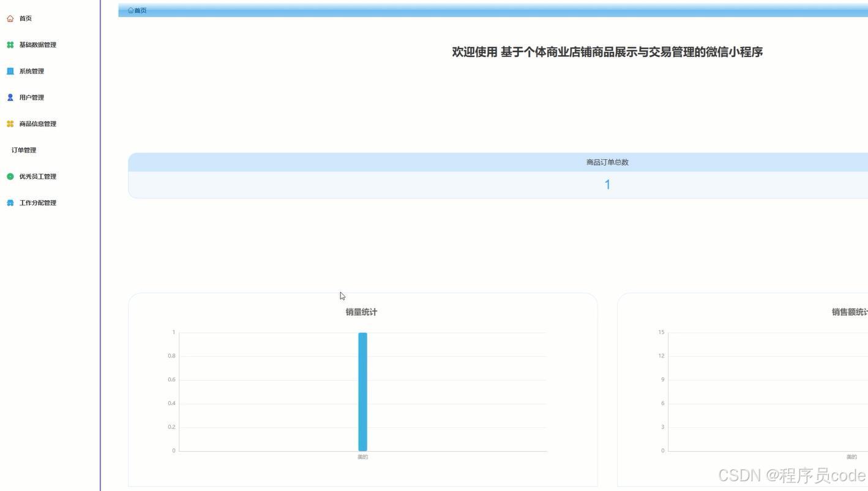
Task: Click the 销售额统计 chart title
Action: pyautogui.click(x=850, y=312)
